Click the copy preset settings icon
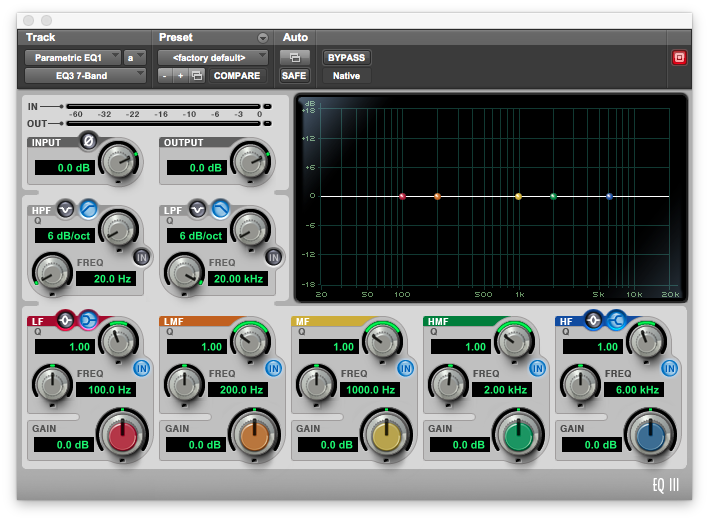Screen dimensions: 709x521 pos(198,76)
